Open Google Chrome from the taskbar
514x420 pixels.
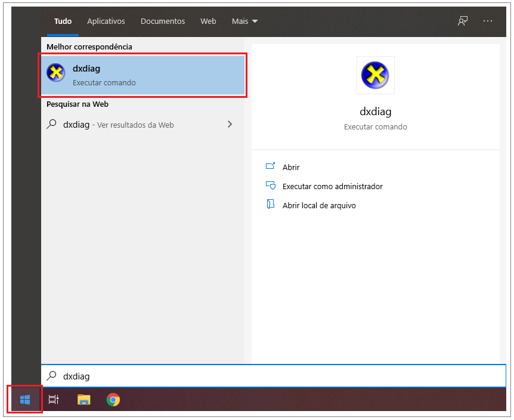tap(113, 400)
